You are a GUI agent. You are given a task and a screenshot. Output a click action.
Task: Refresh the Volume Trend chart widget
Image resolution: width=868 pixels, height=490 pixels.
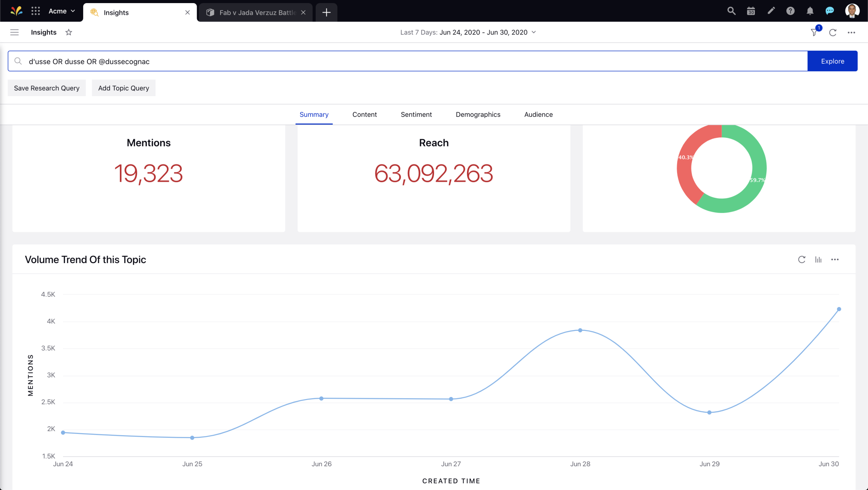click(801, 260)
